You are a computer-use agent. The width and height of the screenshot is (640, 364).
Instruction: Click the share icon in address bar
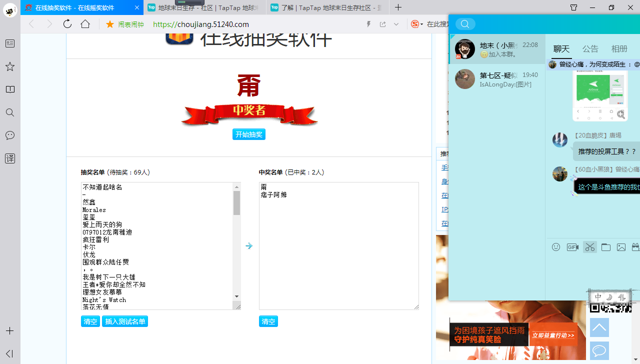pos(383,24)
